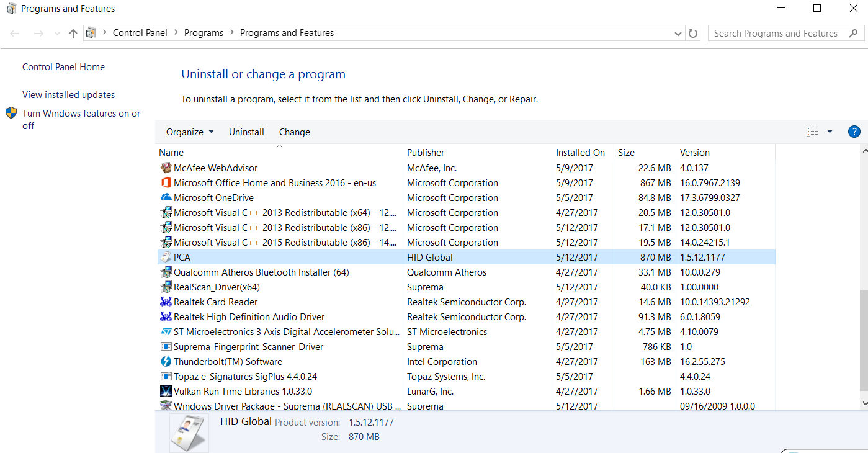This screenshot has width=868, height=453.
Task: Click the Refresh button beside address bar
Action: point(693,34)
